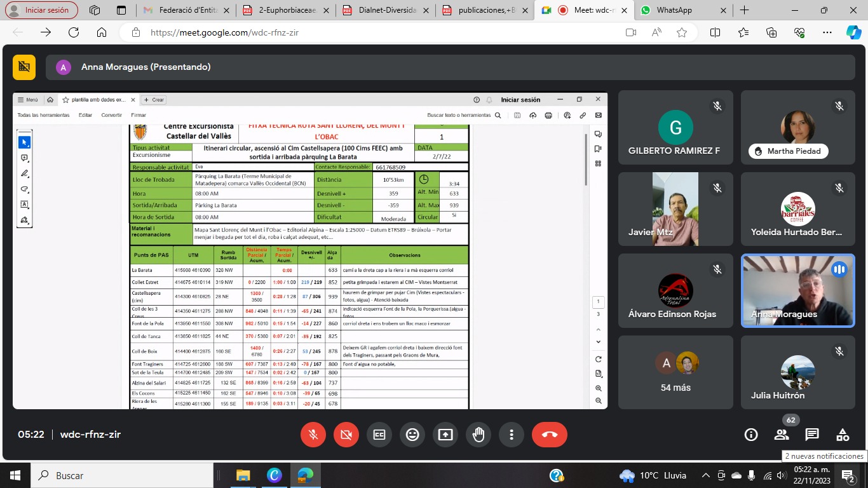This screenshot has height=488, width=868.
Task: Click the meet.google.com address bar
Action: [381, 32]
